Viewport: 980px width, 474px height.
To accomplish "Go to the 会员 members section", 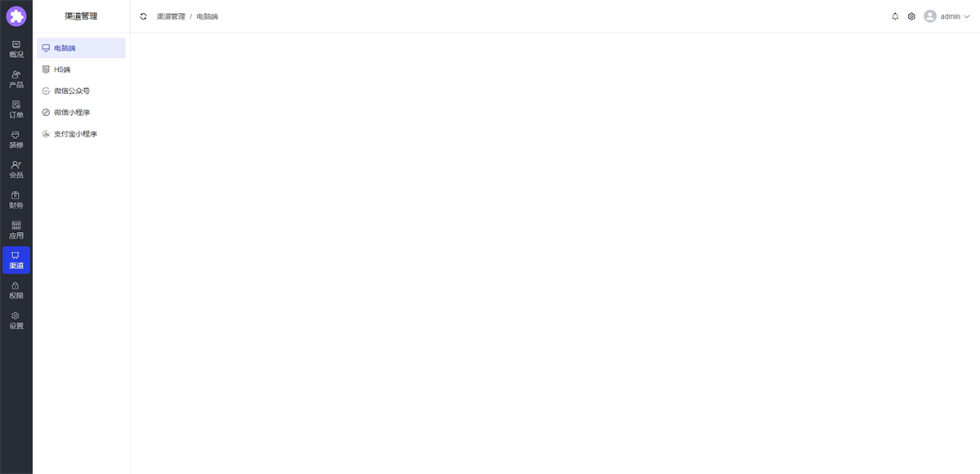I will [x=16, y=170].
